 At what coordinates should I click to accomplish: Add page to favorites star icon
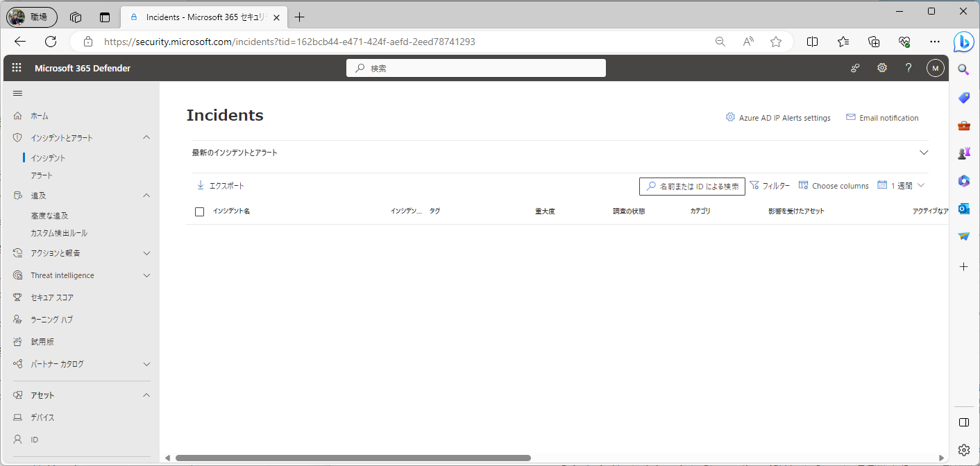776,42
